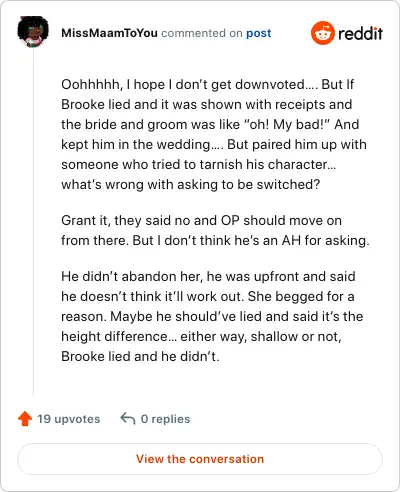Click the "0 replies" count
This screenshot has width=400, height=492.
[x=165, y=419]
